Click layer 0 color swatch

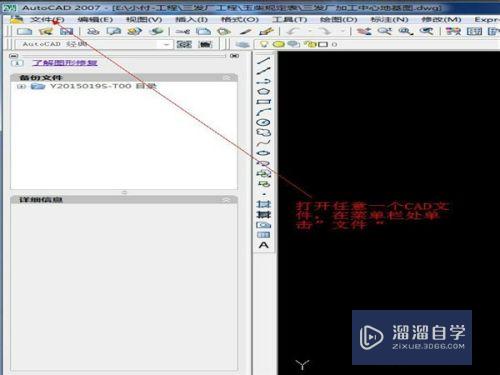coord(323,44)
